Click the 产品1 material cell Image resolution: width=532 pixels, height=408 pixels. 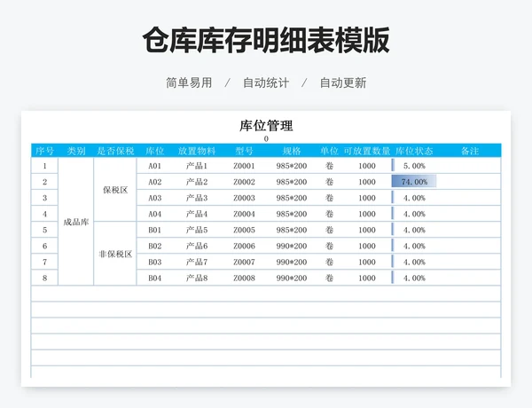197,166
